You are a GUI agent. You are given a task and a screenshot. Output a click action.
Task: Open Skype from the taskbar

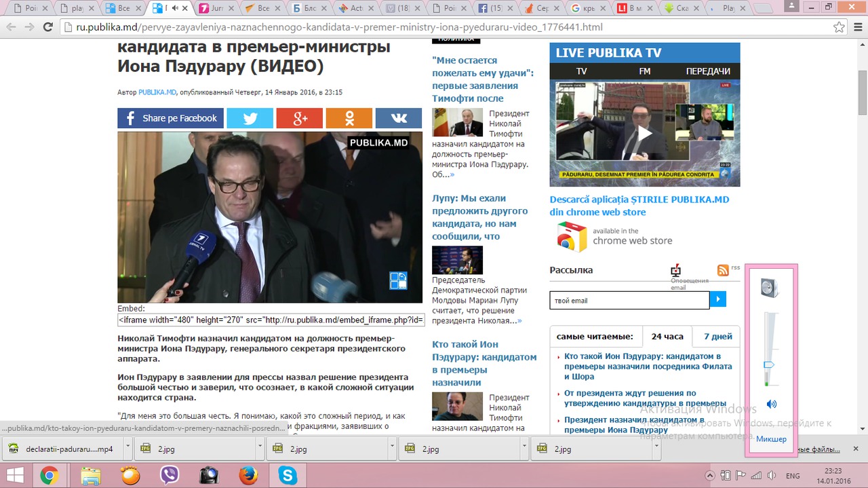(x=288, y=476)
